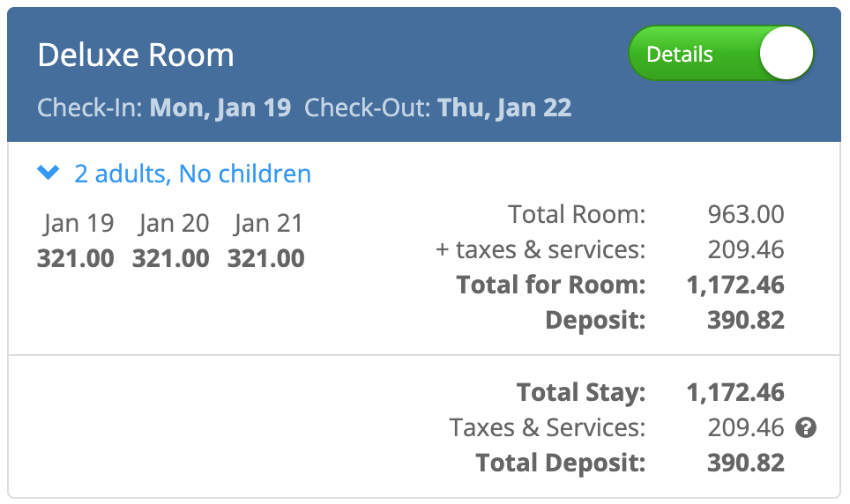Select the Jan 19 nightly rate 321.00
The height and width of the screenshot is (504, 850).
(75, 259)
